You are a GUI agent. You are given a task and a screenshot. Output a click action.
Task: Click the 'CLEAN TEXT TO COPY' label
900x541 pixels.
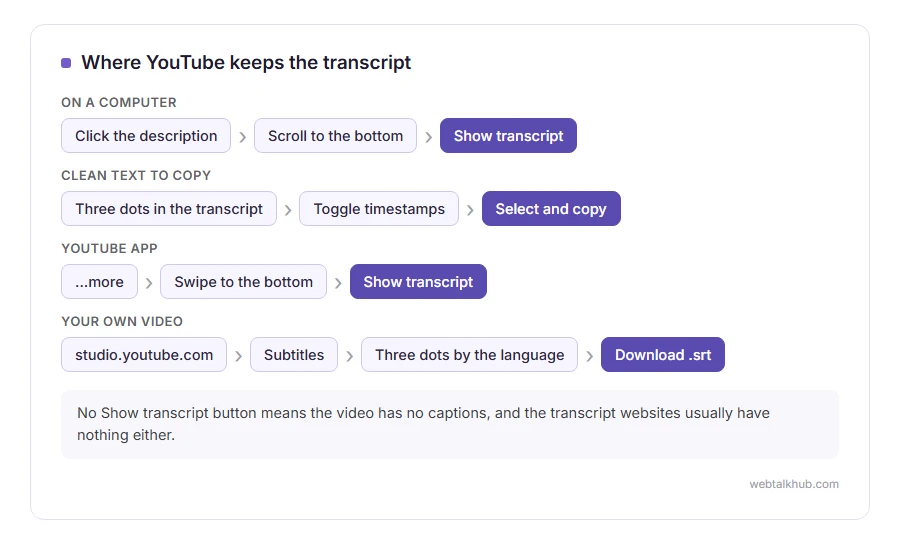click(x=136, y=176)
